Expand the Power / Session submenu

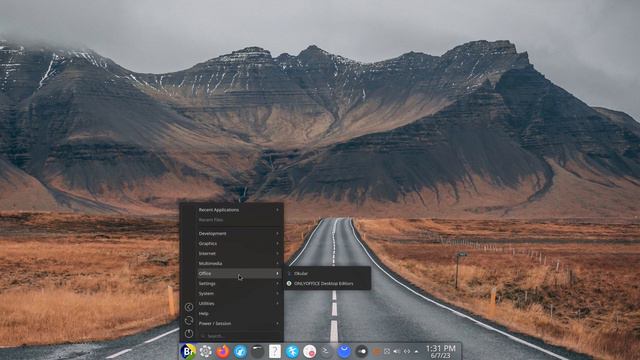coord(239,323)
